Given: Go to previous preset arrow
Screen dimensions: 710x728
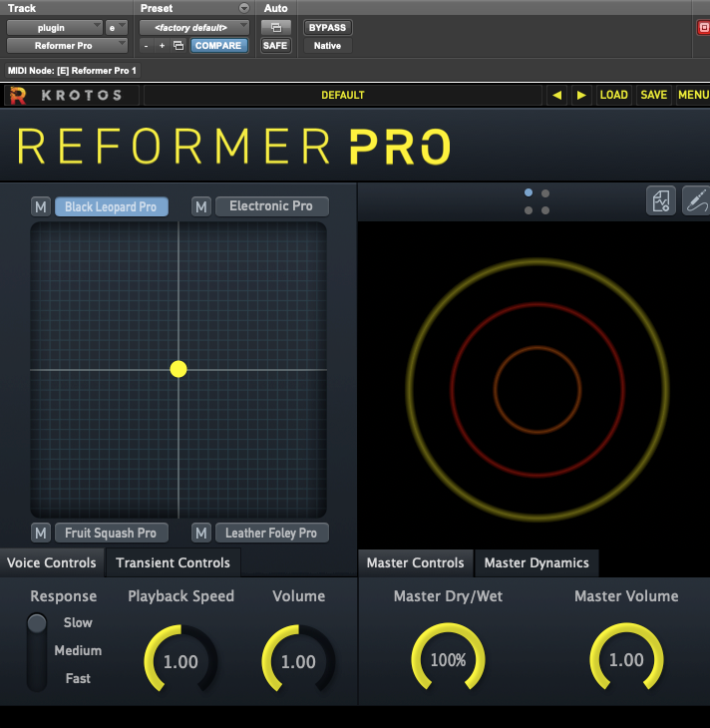Looking at the screenshot, I should [556, 95].
